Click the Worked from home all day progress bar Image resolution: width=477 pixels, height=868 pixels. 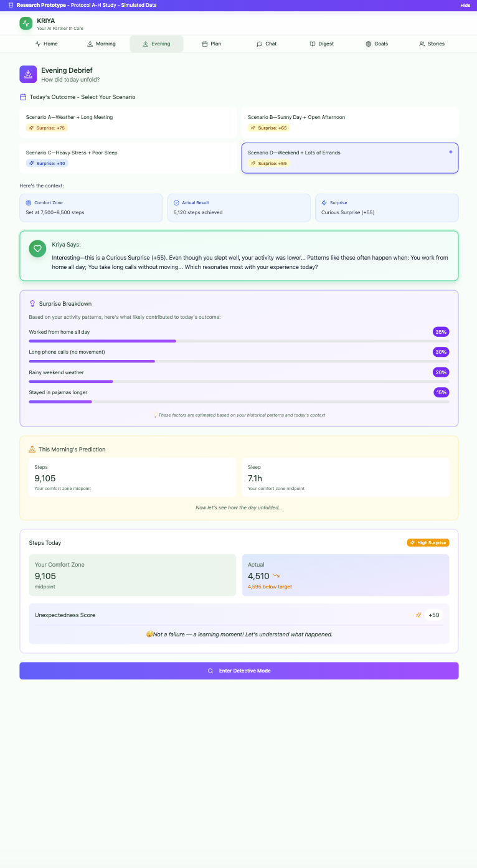coord(238,341)
